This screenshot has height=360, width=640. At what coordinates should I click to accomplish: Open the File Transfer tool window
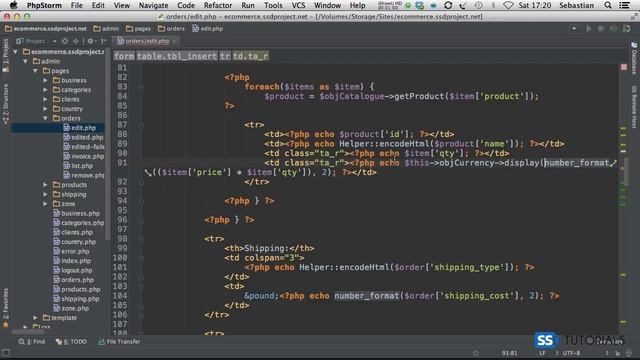119,342
